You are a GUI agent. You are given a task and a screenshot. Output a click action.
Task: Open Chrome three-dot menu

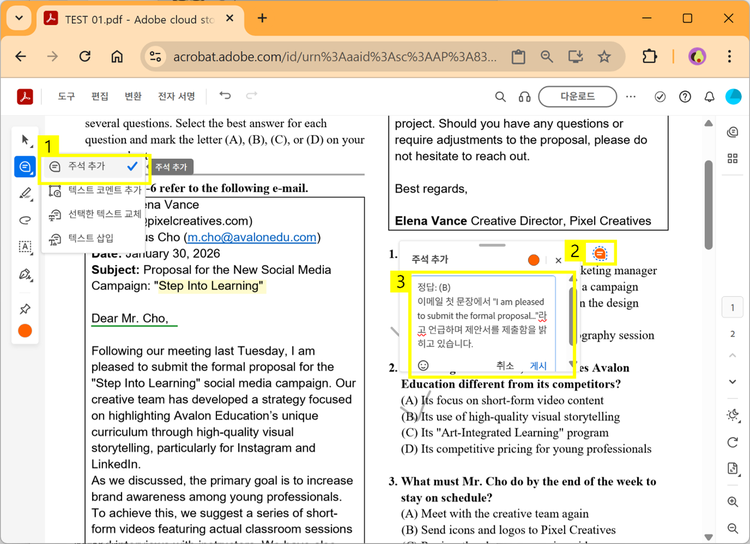(729, 56)
